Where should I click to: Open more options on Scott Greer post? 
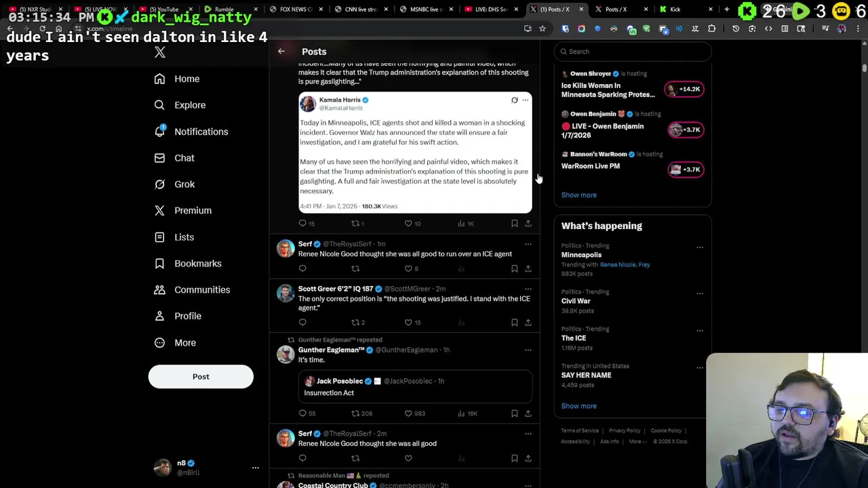[528, 289]
